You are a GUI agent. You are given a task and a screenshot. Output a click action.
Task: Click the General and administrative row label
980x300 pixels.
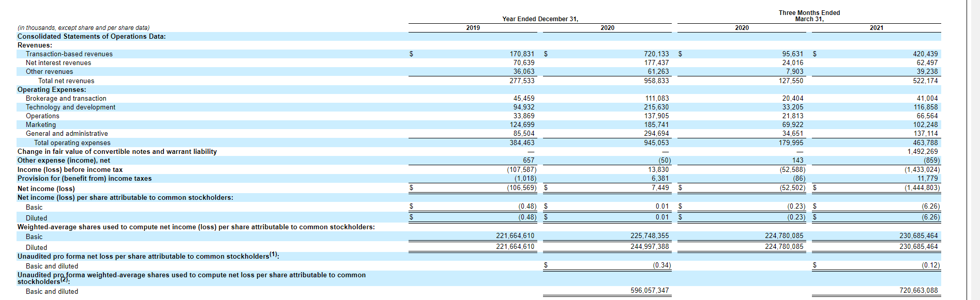[67, 134]
